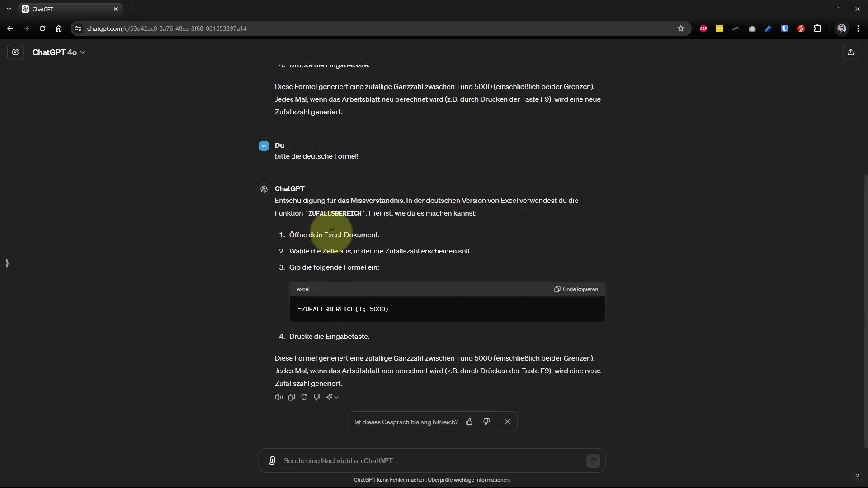Open the orange arc extension icon
The height and width of the screenshot is (488, 868).
pos(736,28)
